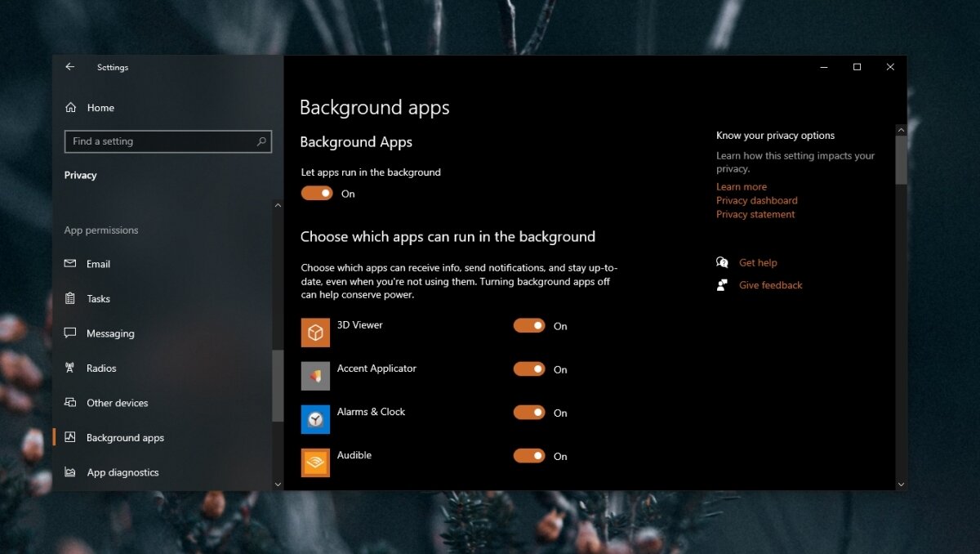Click the Home icon in sidebar

pyautogui.click(x=71, y=108)
